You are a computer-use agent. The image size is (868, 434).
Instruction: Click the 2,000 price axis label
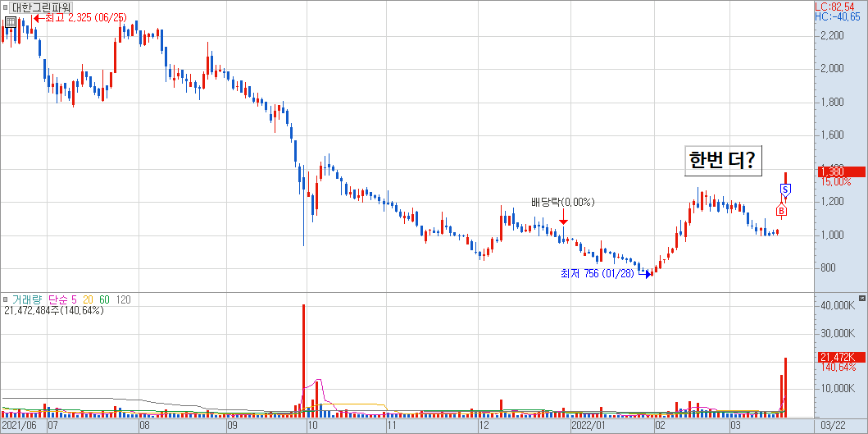click(833, 69)
